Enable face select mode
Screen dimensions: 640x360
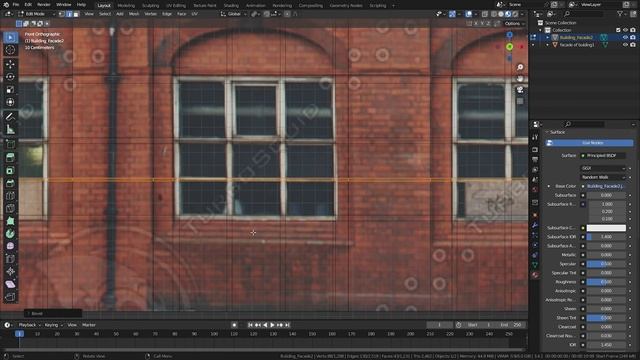pyautogui.click(x=76, y=14)
